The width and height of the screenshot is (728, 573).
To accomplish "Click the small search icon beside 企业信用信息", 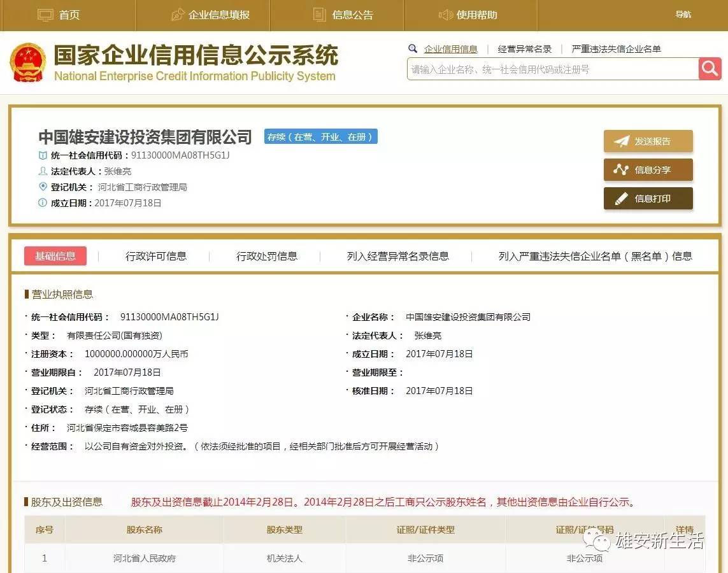I will click(x=412, y=48).
